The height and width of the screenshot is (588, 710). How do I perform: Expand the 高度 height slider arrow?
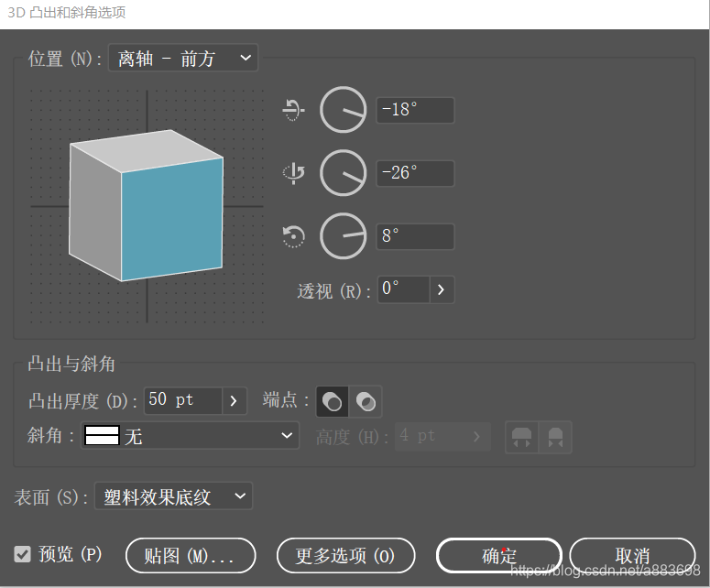click(x=476, y=436)
